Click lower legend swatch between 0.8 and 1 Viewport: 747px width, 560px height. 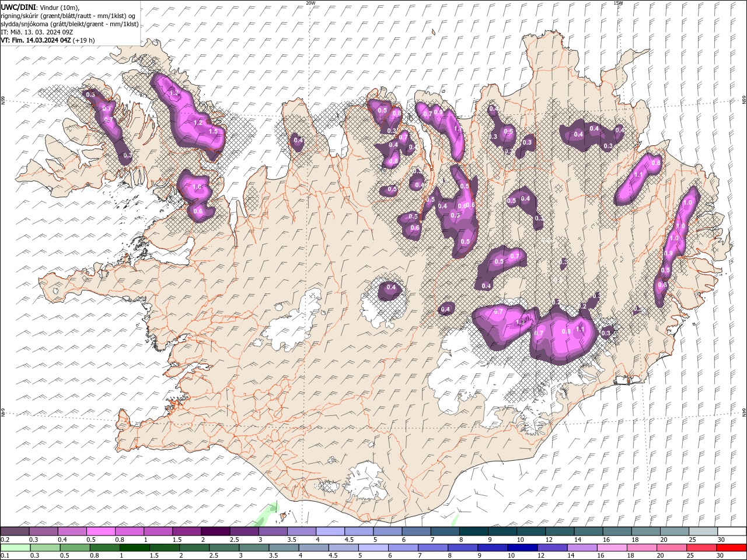[x=104, y=548]
